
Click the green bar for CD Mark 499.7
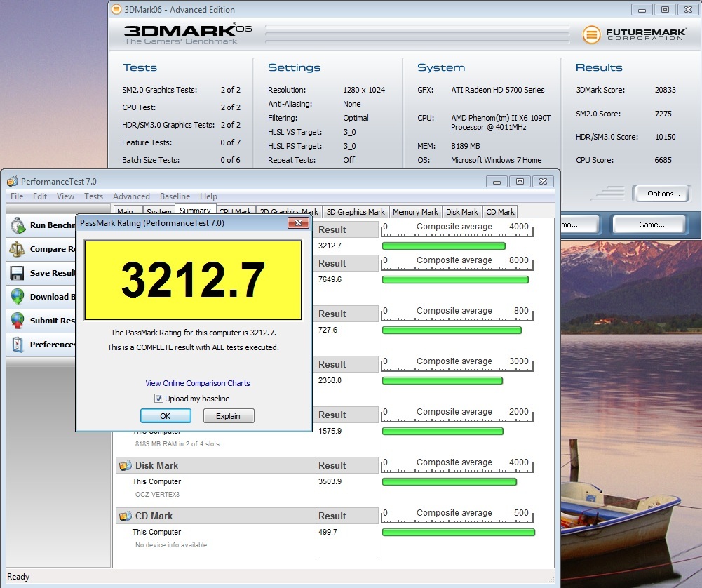(x=459, y=533)
